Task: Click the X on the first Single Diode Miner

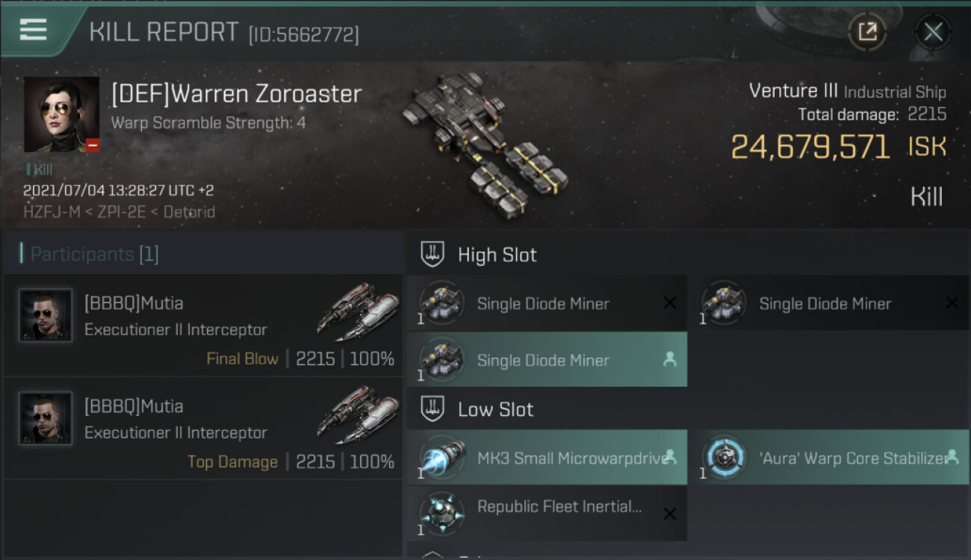Action: coord(669,303)
